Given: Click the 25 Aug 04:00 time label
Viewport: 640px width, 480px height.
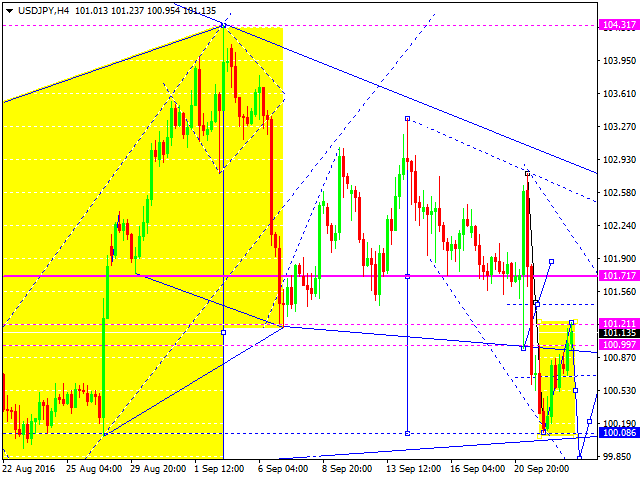Looking at the screenshot, I should pyautogui.click(x=94, y=469).
